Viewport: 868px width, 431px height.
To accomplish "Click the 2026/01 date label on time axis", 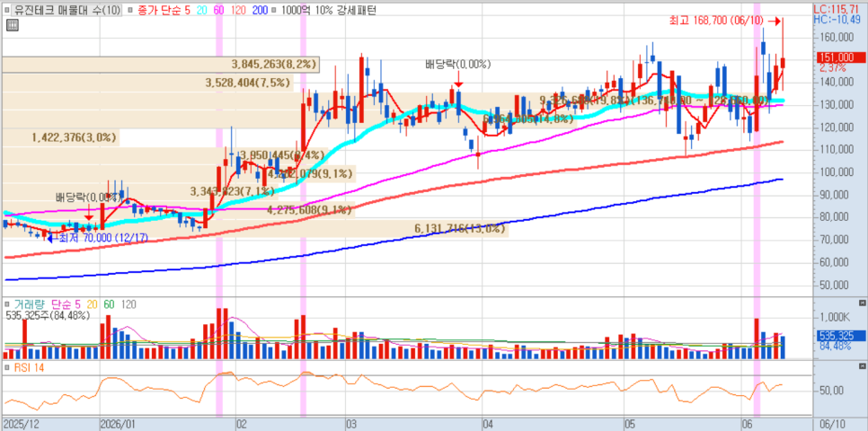I will pyautogui.click(x=120, y=424).
